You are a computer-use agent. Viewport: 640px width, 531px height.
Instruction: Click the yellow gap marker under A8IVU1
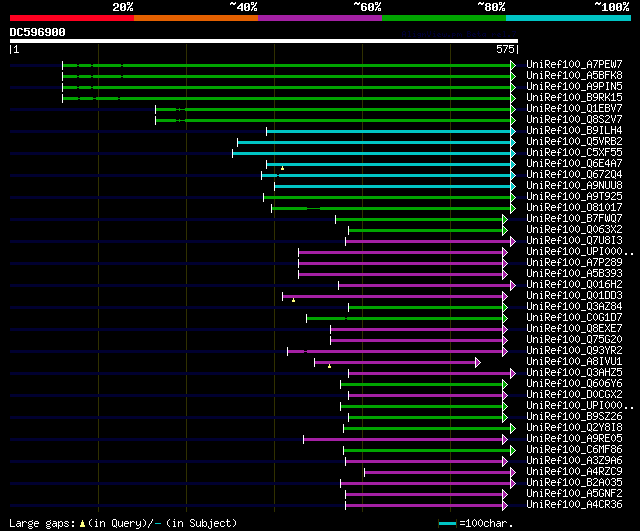(x=329, y=367)
